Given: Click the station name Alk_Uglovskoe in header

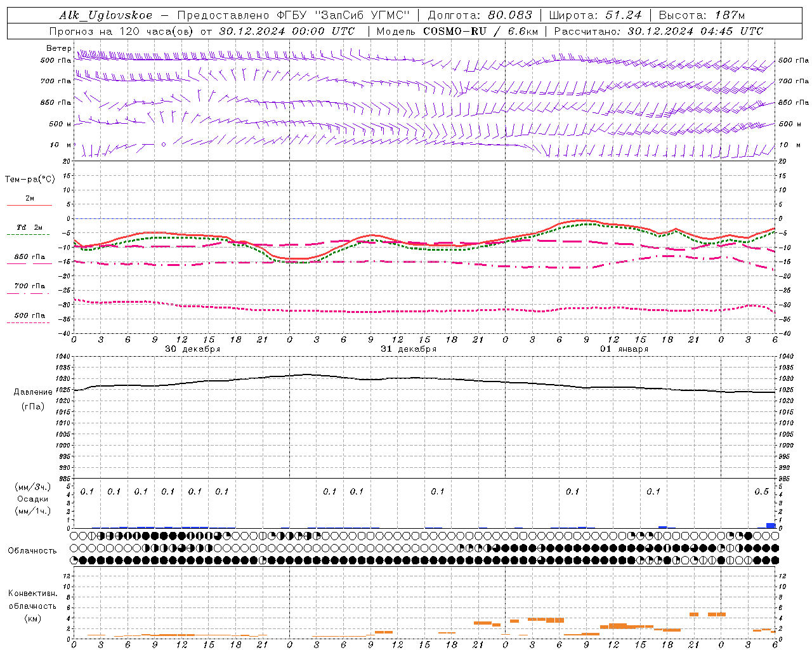Looking at the screenshot, I should pyautogui.click(x=106, y=15).
